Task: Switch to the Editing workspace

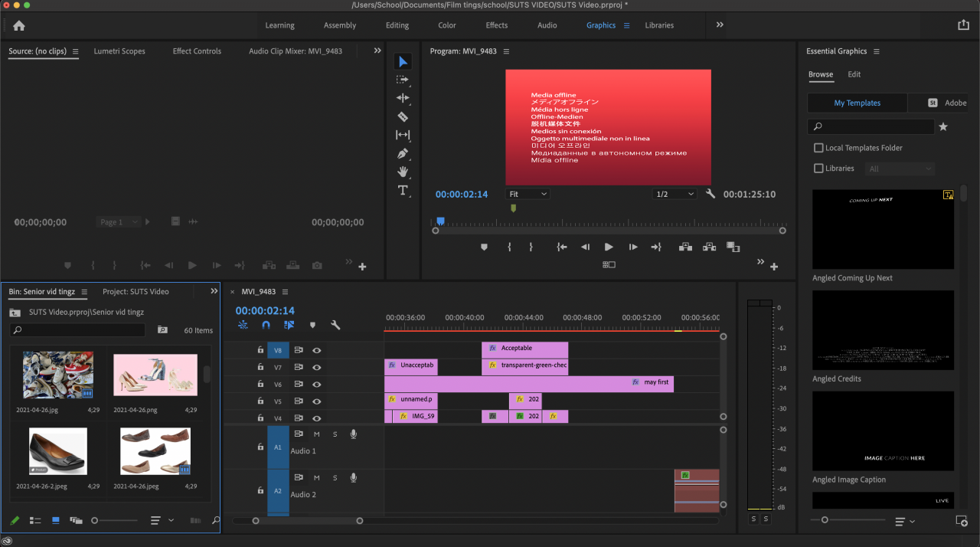Action: (x=397, y=25)
